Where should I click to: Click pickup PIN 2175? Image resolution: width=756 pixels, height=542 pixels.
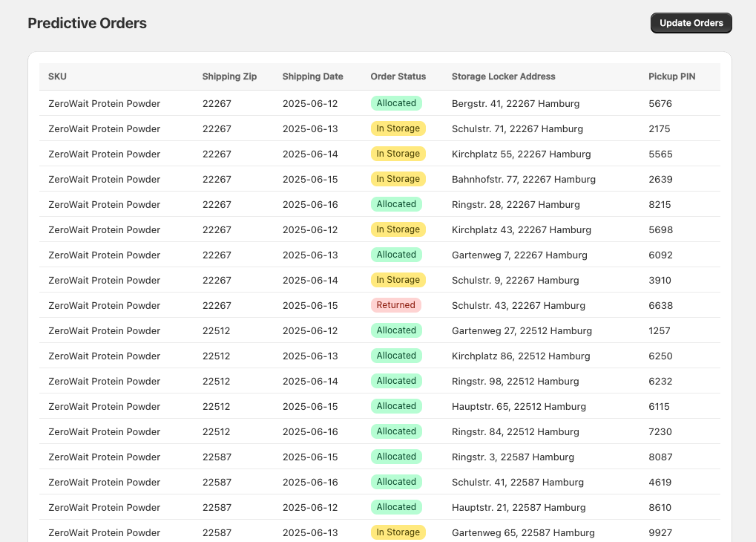(x=659, y=129)
